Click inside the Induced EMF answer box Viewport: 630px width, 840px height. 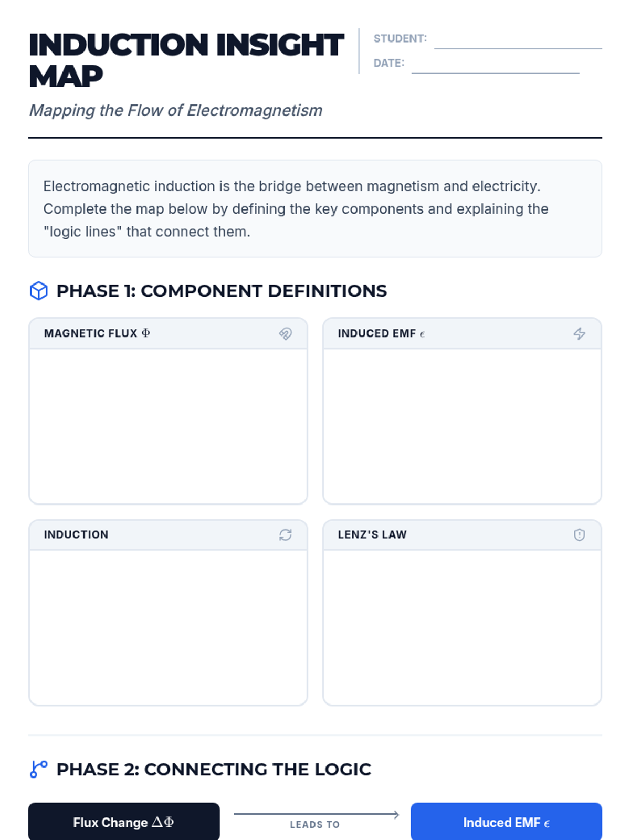[x=462, y=426]
